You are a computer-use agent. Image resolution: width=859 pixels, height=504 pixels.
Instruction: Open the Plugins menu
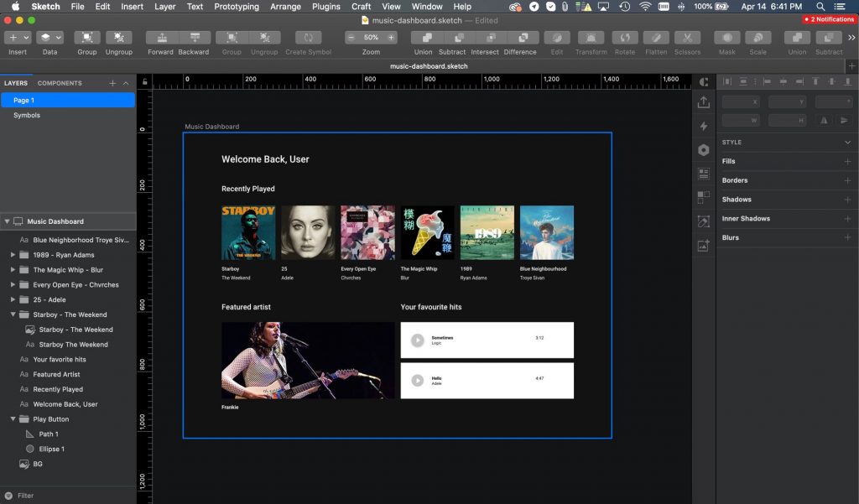click(x=326, y=7)
